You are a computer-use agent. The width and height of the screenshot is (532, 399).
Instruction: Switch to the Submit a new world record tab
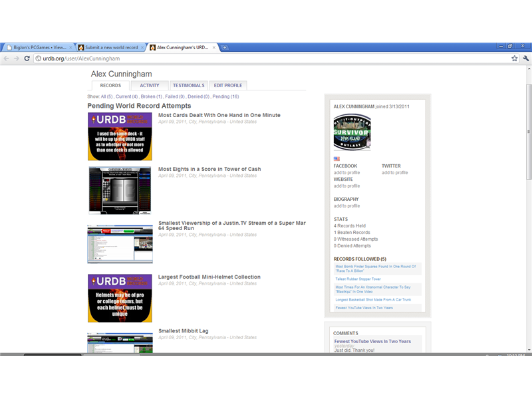point(111,47)
